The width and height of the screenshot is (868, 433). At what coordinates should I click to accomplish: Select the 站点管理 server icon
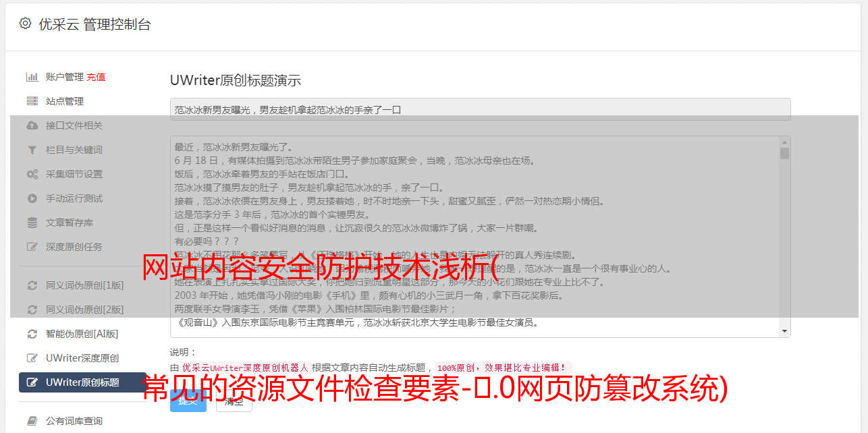pyautogui.click(x=32, y=101)
